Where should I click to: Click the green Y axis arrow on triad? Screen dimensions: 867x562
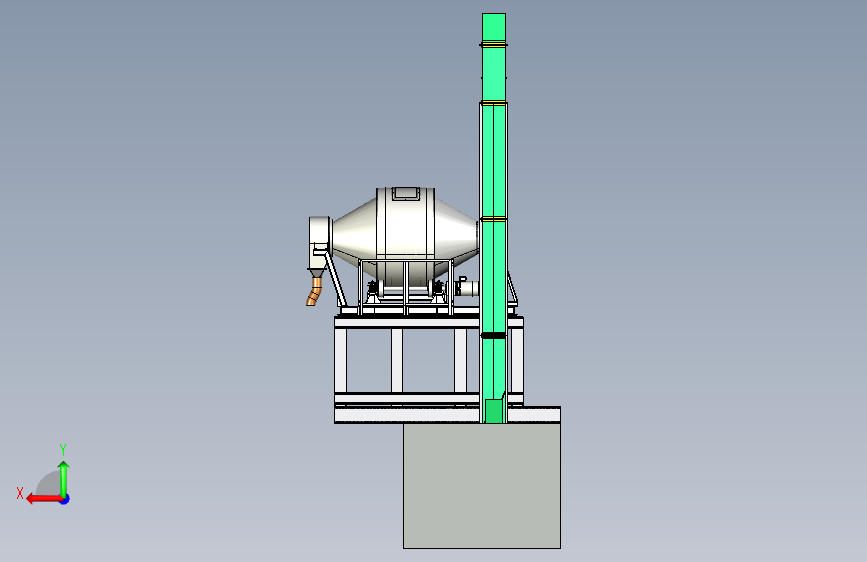tap(64, 478)
